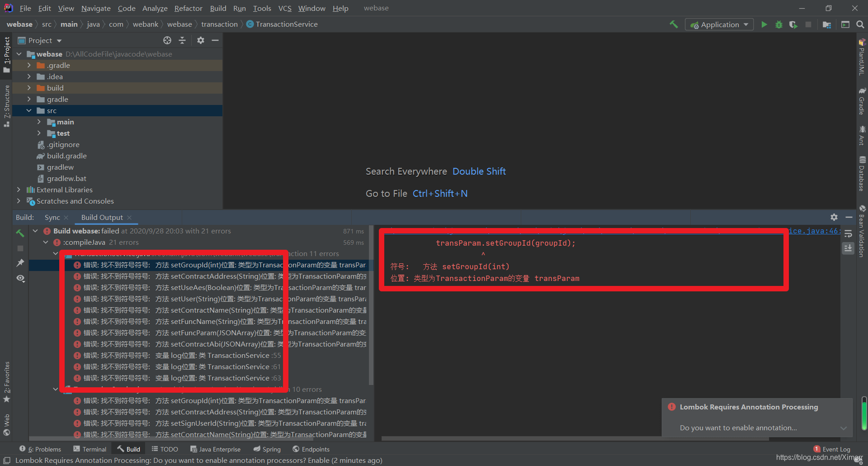
Task: Click console output horizontal scrollbar
Action: (x=575, y=438)
